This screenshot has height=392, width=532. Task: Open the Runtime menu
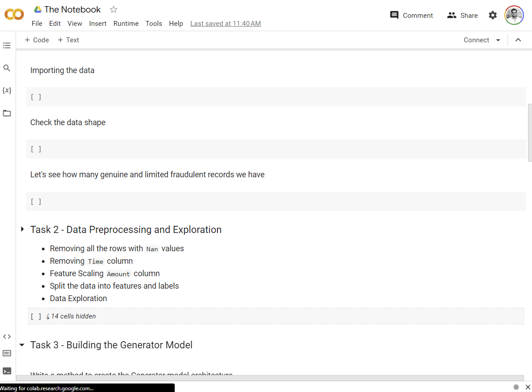pyautogui.click(x=126, y=23)
